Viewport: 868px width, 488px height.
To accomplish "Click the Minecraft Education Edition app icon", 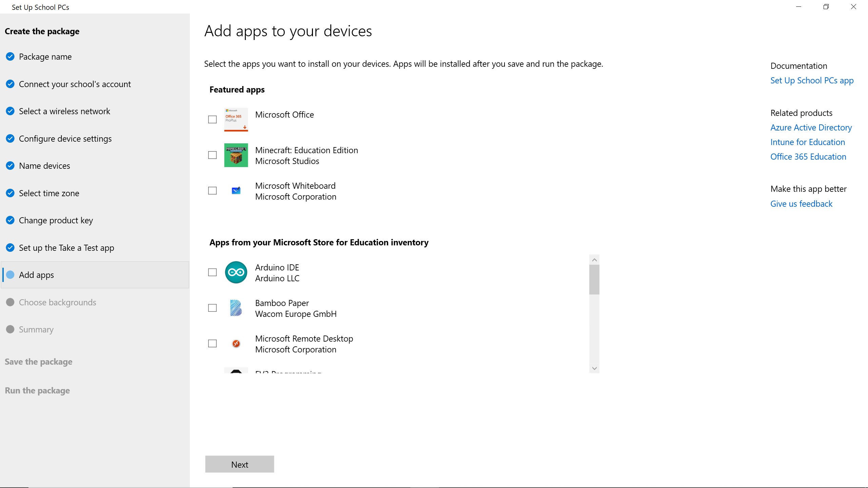I will click(236, 155).
